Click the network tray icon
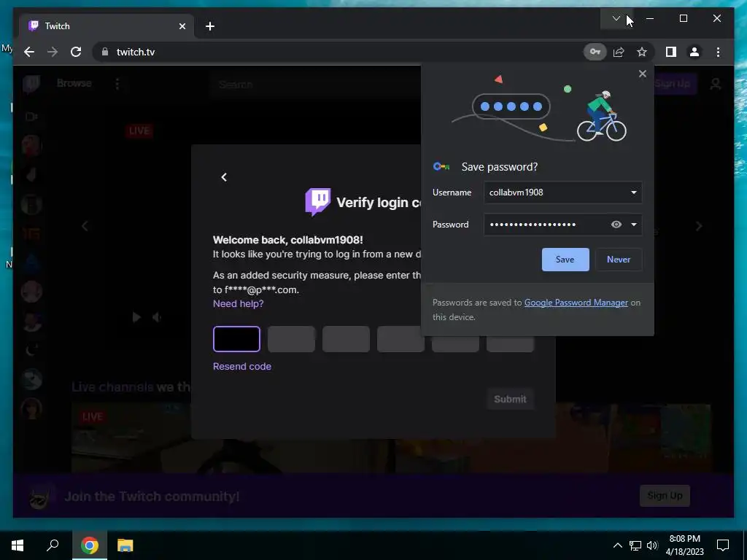 [x=635, y=545]
